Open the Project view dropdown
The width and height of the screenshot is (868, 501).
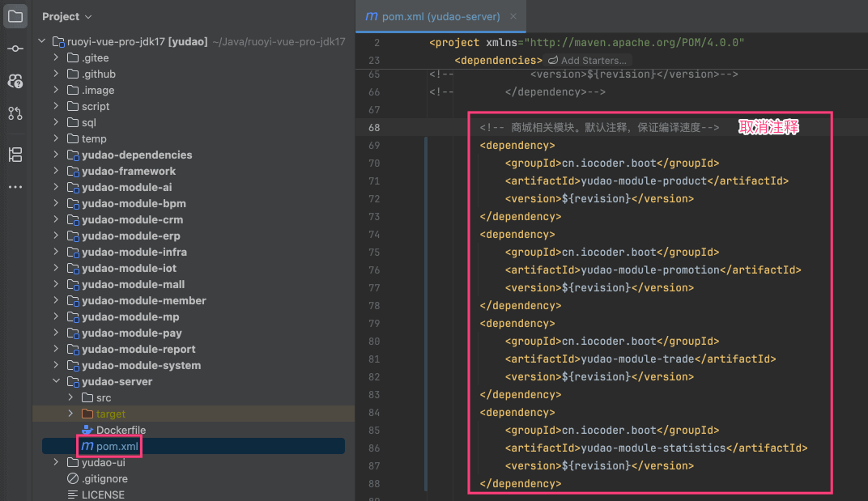[x=66, y=16]
